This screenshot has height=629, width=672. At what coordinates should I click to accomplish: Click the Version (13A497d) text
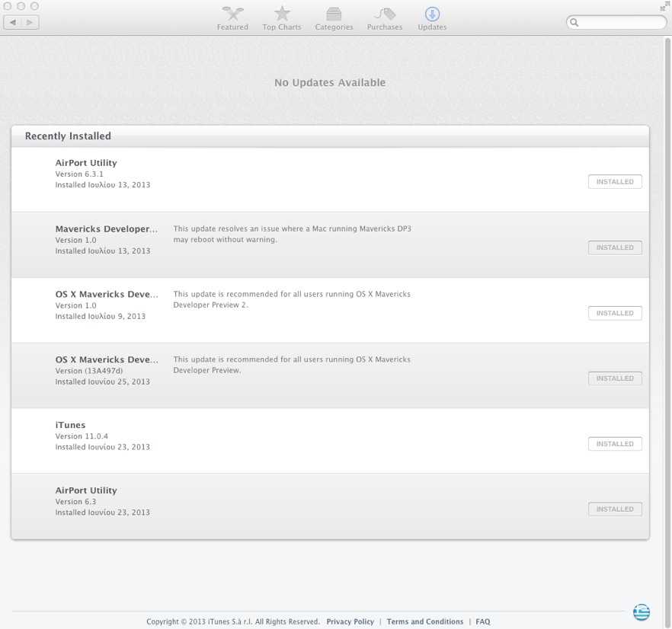point(88,371)
